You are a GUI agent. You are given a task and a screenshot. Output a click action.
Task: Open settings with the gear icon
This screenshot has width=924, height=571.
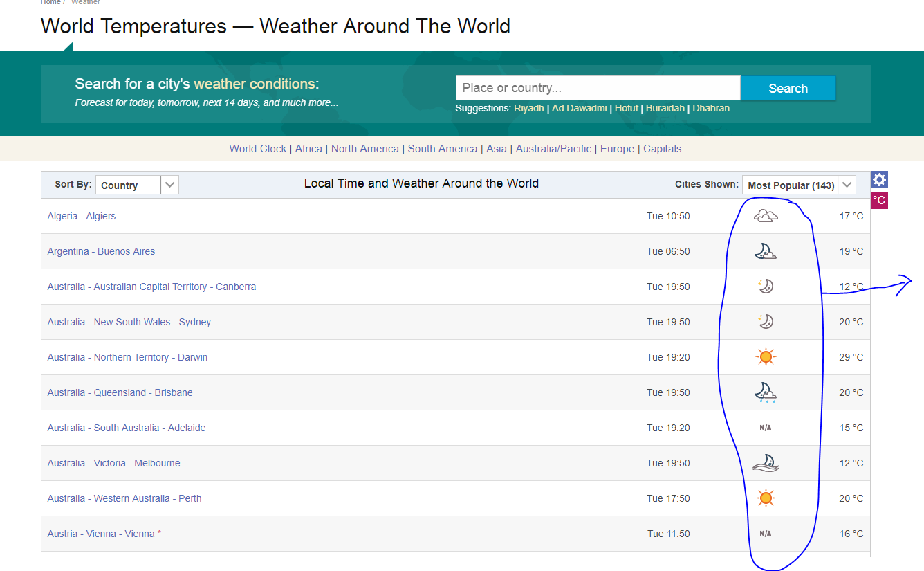(x=879, y=180)
